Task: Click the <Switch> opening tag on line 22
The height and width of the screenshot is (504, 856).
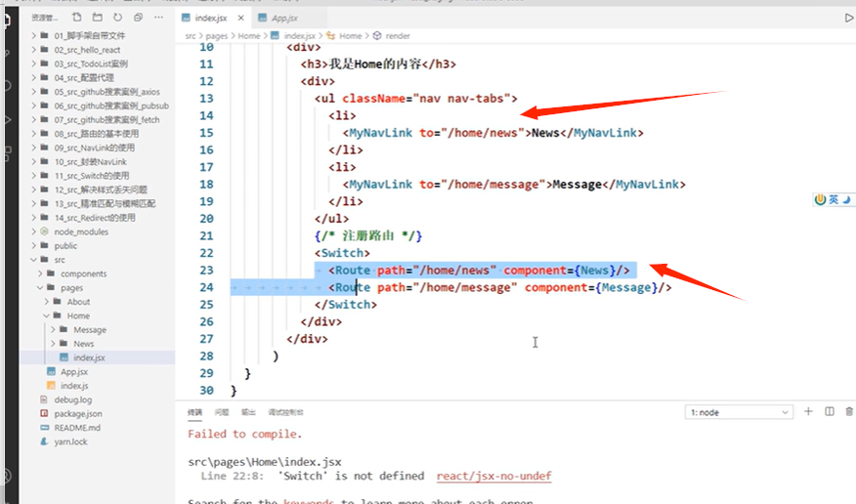Action: (x=342, y=253)
